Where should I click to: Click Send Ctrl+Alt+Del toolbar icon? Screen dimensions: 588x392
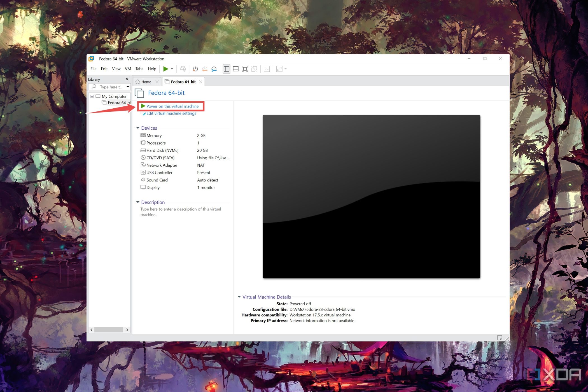183,69
